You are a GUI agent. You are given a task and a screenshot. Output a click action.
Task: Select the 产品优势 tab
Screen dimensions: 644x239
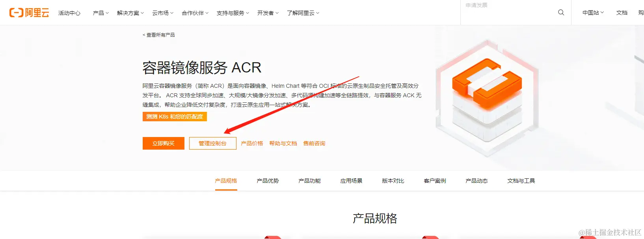point(268,181)
